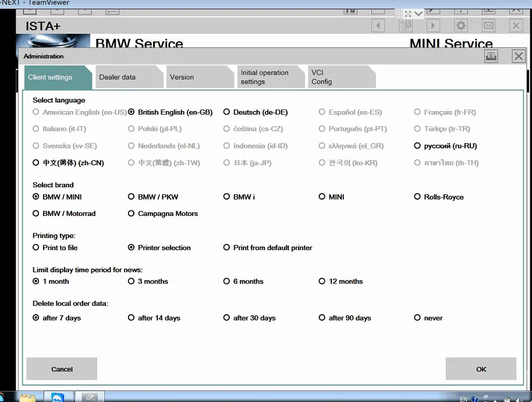Click the ISTA+ documents copy icon
This screenshot has height=402, width=532.
[x=406, y=26]
